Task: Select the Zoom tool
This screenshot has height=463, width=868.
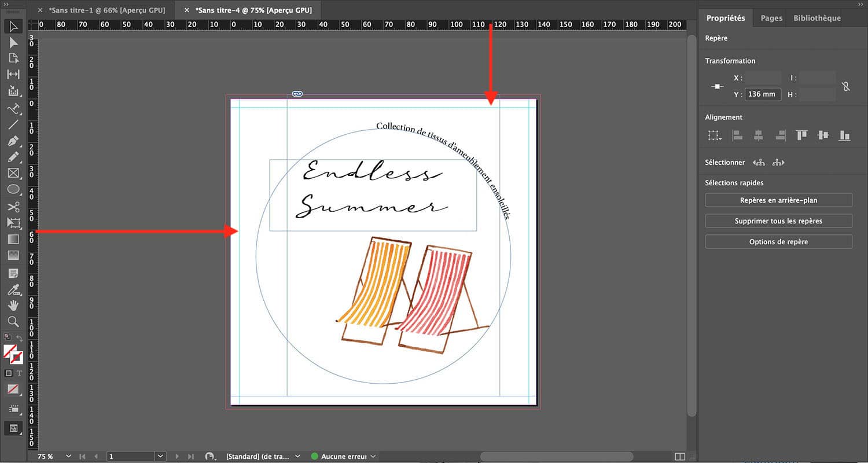Action: click(14, 322)
